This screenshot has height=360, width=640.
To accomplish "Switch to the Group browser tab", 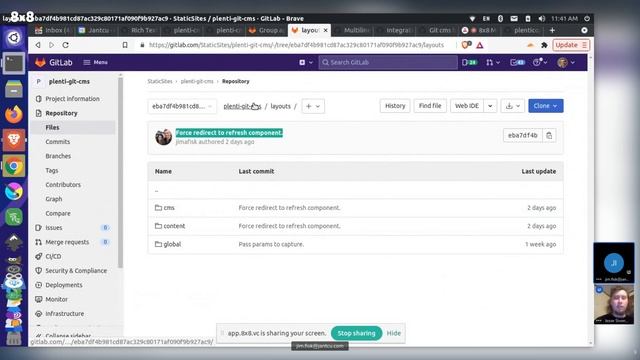I will [267, 30].
